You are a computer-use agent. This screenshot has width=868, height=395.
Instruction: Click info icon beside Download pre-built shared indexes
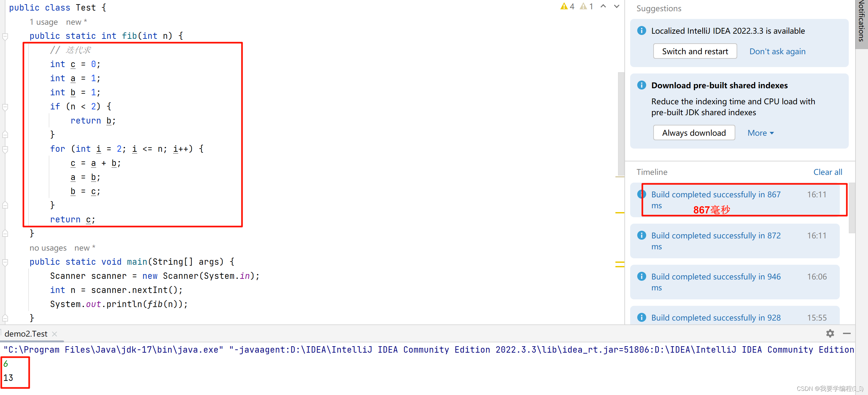(642, 85)
